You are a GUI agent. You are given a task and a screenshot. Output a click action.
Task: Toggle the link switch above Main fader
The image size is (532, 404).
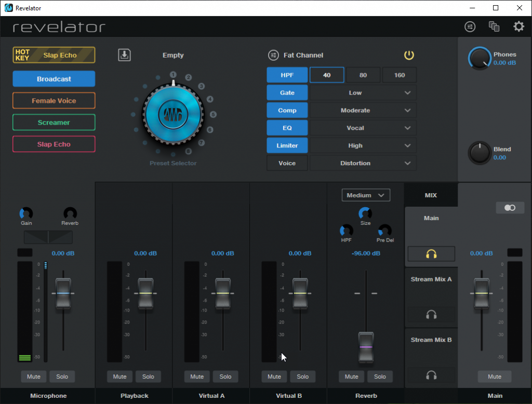[510, 208]
